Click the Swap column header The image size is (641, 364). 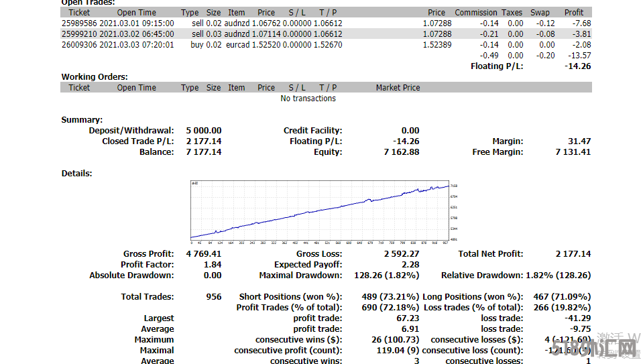point(540,13)
